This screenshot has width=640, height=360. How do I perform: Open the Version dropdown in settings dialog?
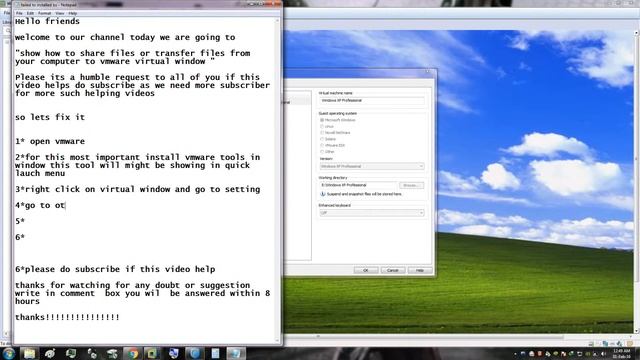pos(372,166)
